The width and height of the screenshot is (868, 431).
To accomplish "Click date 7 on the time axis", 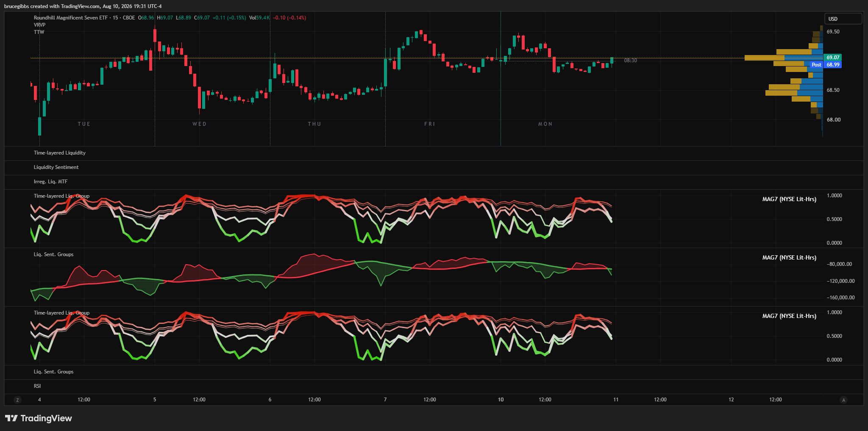I will [385, 400].
